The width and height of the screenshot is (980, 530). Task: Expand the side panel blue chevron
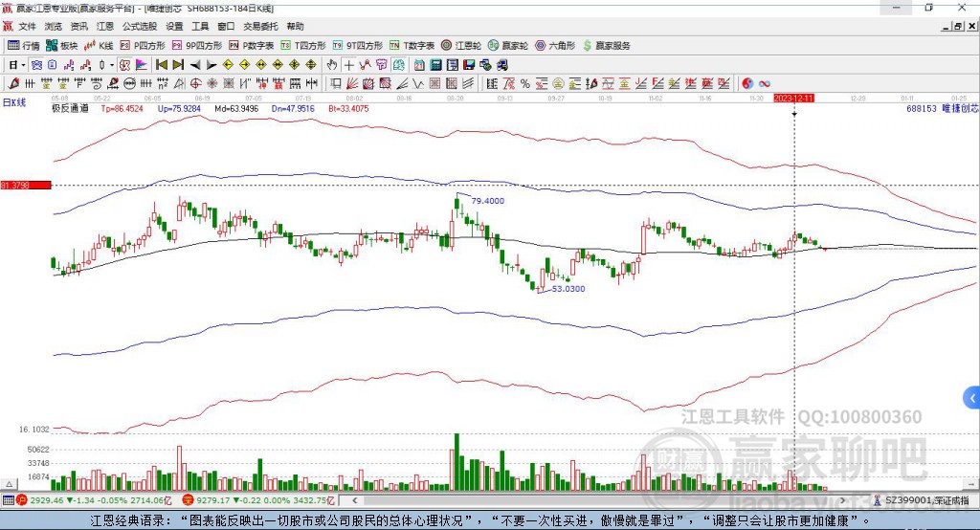[x=972, y=398]
